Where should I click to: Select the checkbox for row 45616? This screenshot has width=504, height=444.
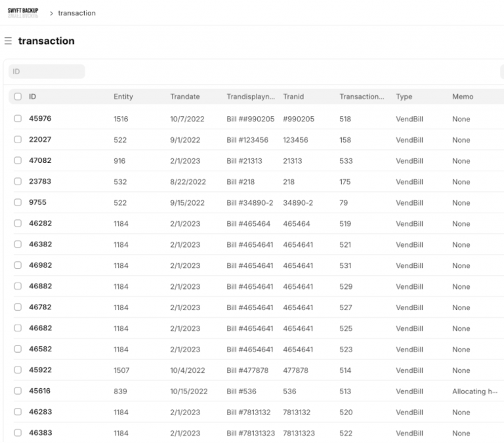[18, 391]
